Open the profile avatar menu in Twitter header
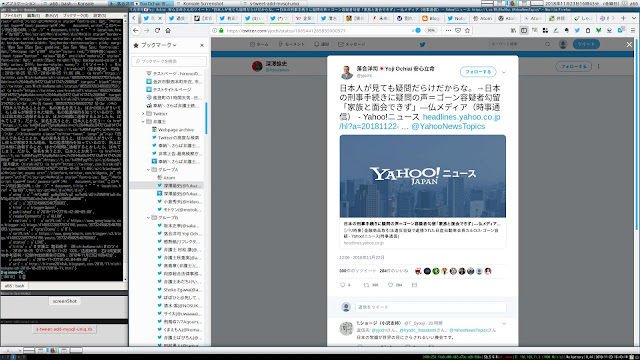The image size is (640, 360). click(563, 44)
